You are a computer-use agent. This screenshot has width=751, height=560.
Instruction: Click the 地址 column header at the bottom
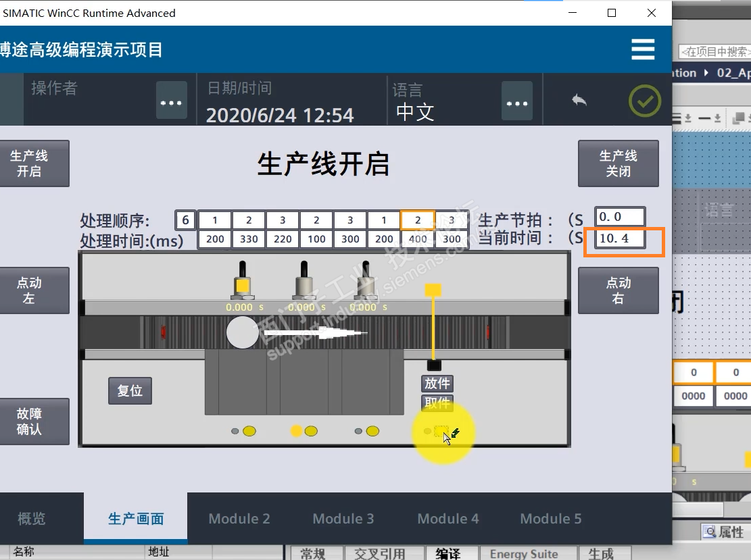(159, 552)
